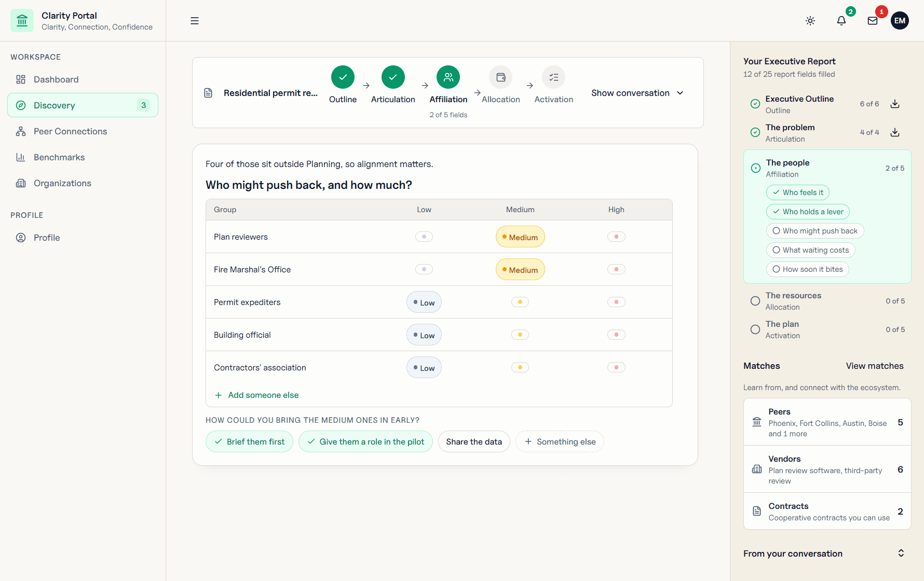924x581 pixels.
Task: Expand The resources Allocation section
Action: pos(827,301)
